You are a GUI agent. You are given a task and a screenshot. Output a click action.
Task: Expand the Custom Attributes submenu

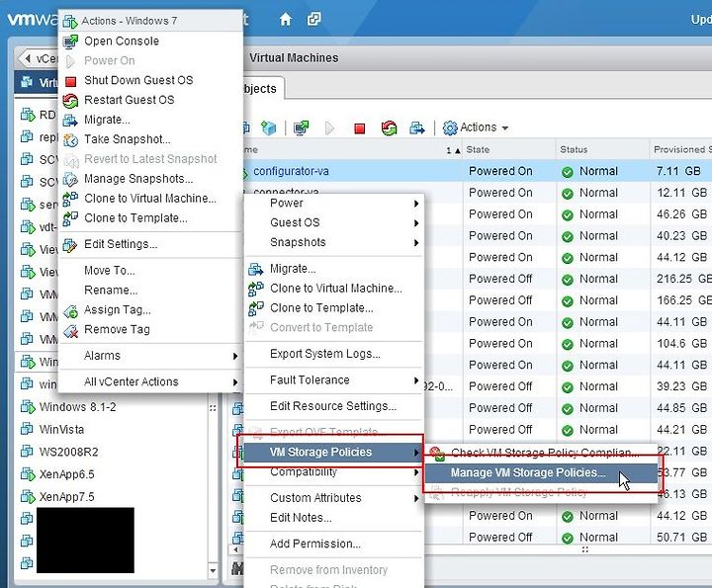[x=334, y=498]
